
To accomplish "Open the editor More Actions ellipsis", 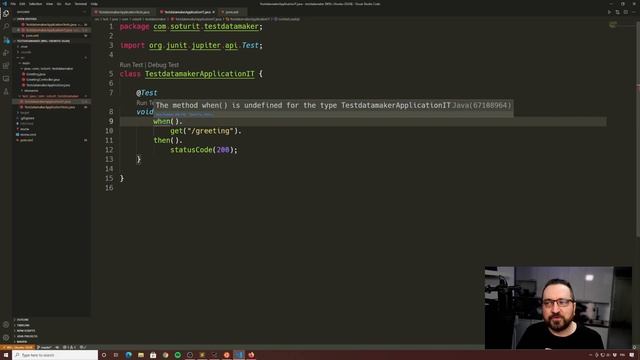I will click(x=634, y=12).
